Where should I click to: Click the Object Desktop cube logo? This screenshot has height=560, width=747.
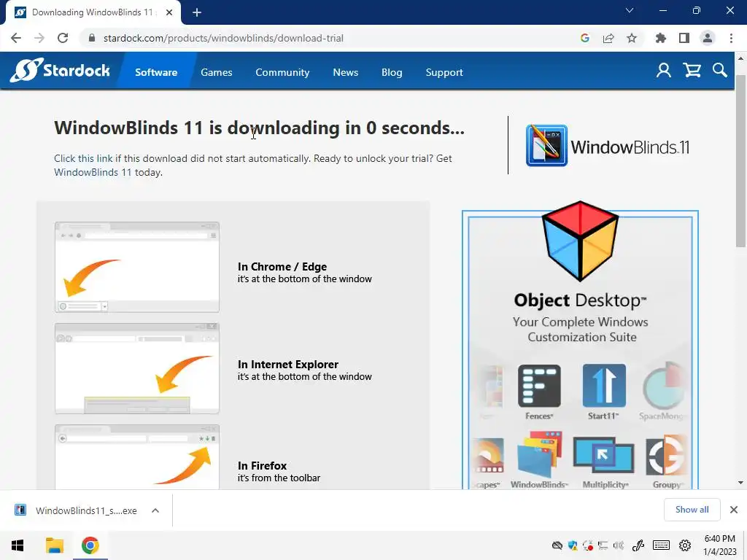tap(580, 241)
